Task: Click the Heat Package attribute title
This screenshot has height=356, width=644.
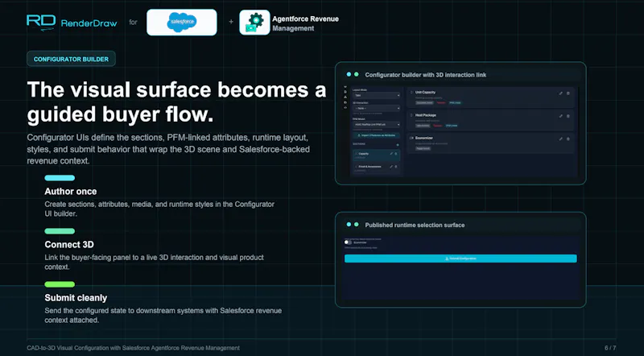Action: [x=426, y=115]
